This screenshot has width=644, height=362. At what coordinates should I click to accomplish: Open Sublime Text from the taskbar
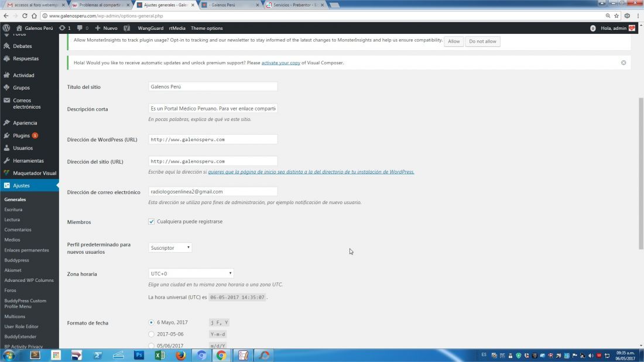(x=35, y=355)
